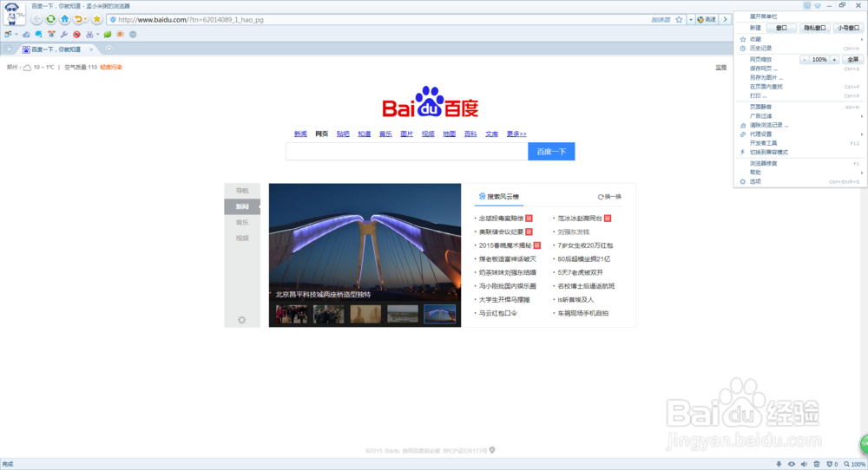Click the scissors screenshot icon
868x470 pixels.
pyautogui.click(x=89, y=35)
